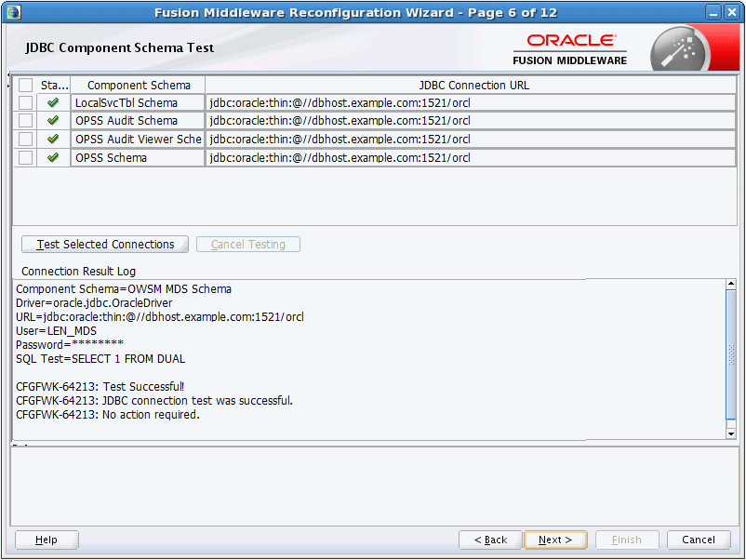Select the OPSS Audit Viewer Sche cell
746x560 pixels.
point(138,139)
